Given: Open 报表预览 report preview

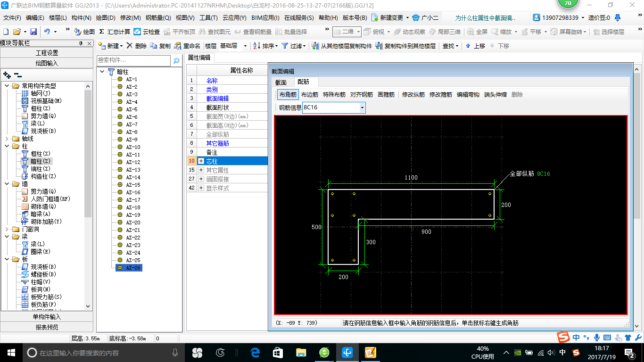Looking at the screenshot, I should [x=47, y=327].
